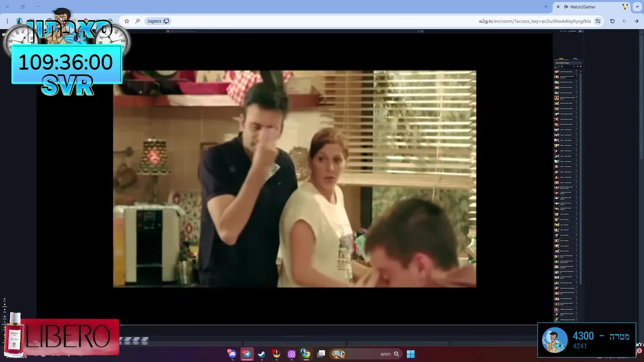The width and height of the screenshot is (644, 362).
Task: Reload the Watch2Gether page
Action: [x=612, y=21]
